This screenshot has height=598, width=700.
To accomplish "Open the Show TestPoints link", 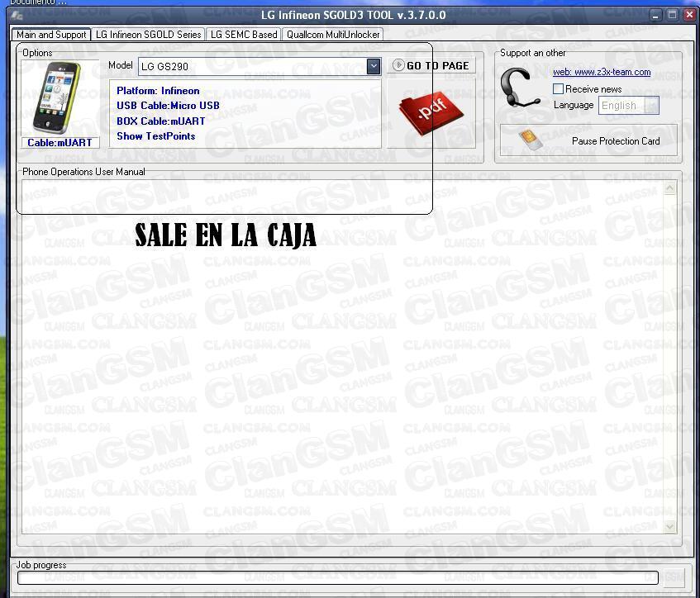I will [156, 136].
